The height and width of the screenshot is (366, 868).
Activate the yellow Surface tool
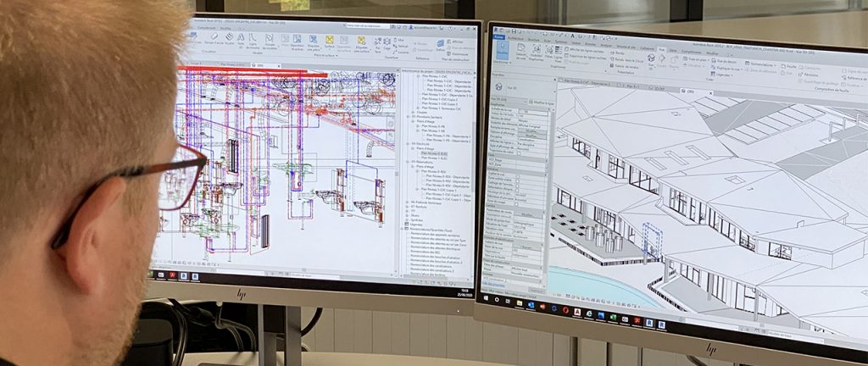pyautogui.click(x=330, y=42)
